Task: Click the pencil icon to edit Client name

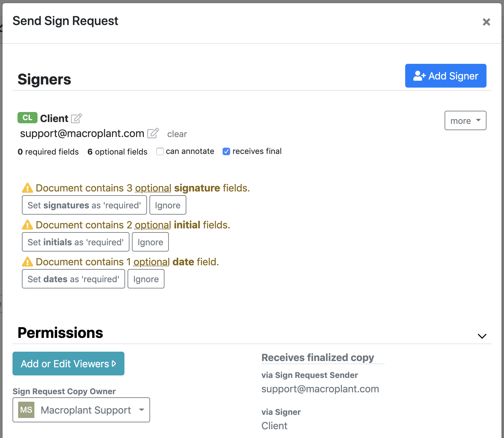Action: 77,118
